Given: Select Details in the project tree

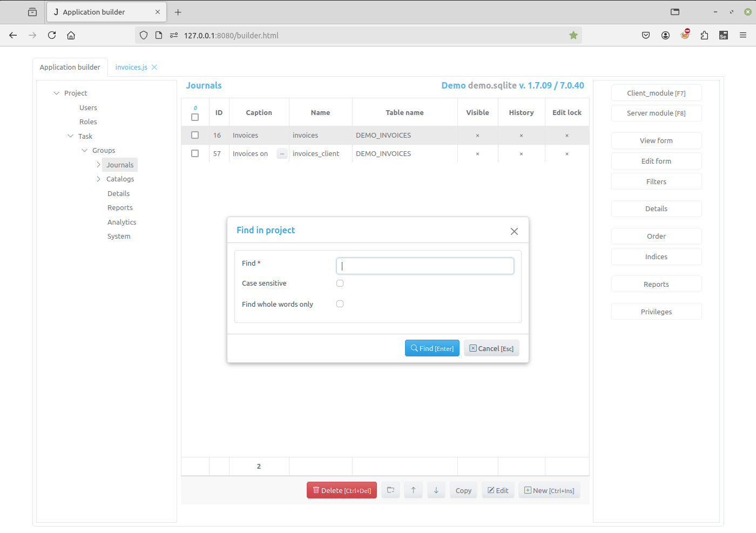Looking at the screenshot, I should point(118,193).
